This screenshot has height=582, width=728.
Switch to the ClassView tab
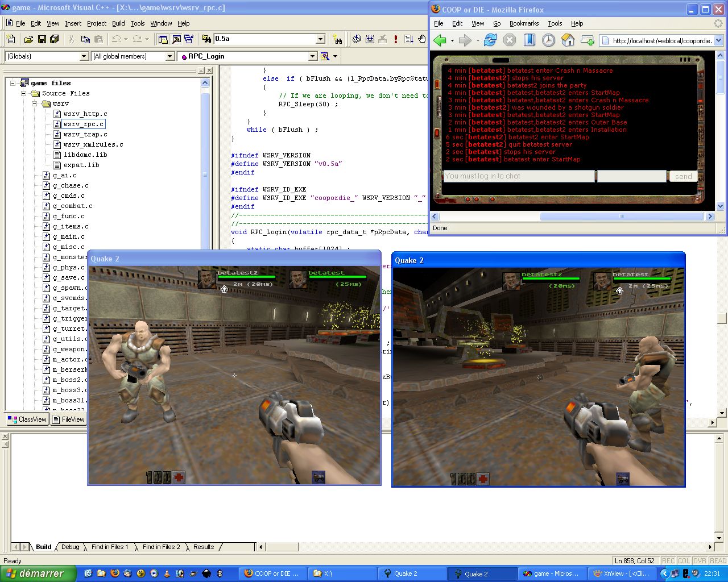tap(27, 419)
